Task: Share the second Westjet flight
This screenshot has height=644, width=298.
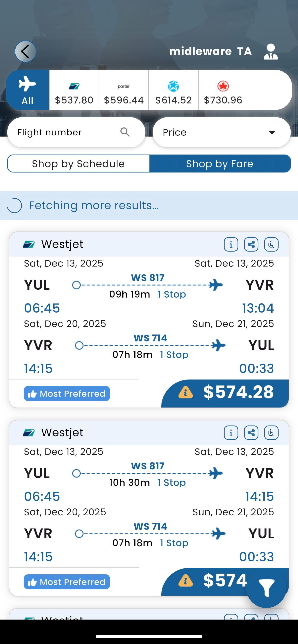Action: coord(251,432)
